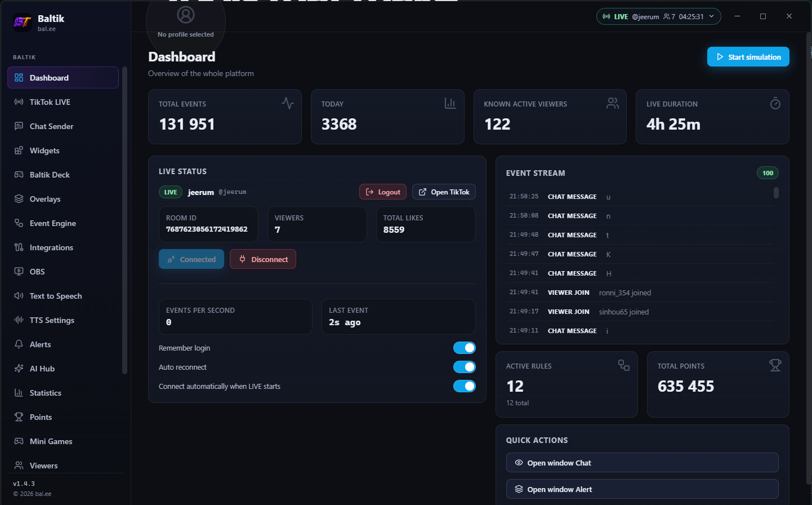Click the Total Points value 635 455

click(686, 386)
